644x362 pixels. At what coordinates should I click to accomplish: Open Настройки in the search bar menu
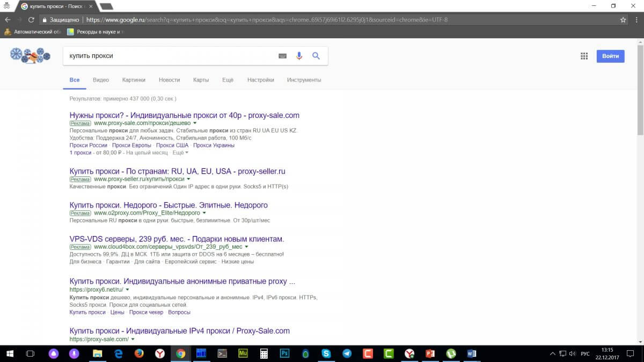(x=261, y=80)
